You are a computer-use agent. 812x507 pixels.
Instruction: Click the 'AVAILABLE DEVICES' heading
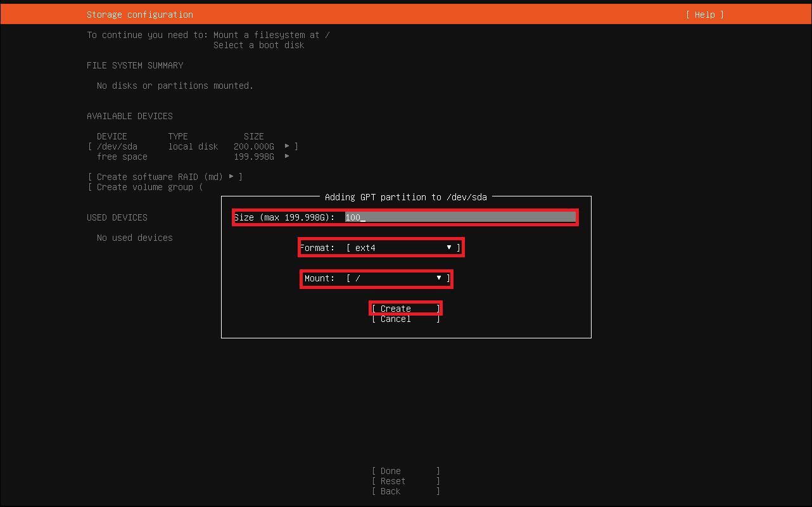coord(130,116)
